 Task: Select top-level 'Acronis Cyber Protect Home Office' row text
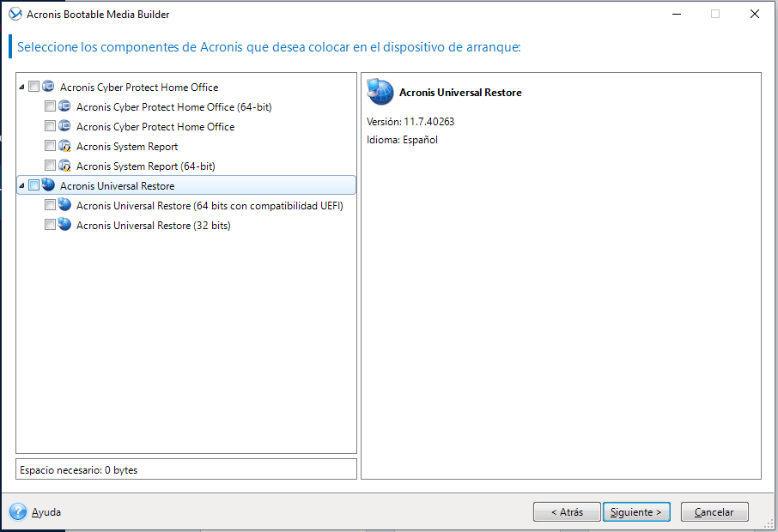[x=139, y=88]
